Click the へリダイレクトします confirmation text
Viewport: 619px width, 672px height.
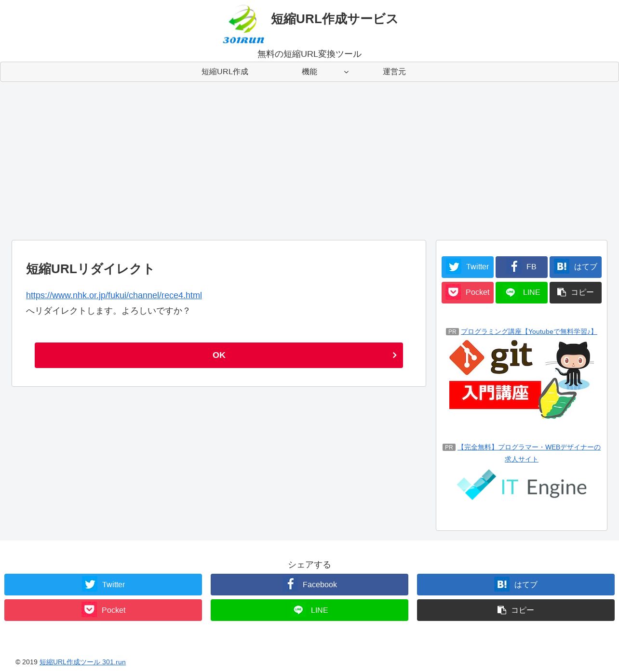click(x=108, y=311)
